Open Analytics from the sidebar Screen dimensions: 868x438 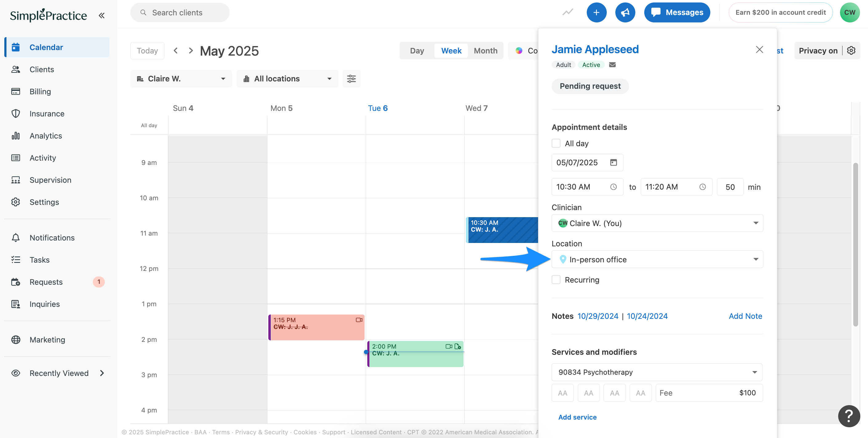coord(57,136)
